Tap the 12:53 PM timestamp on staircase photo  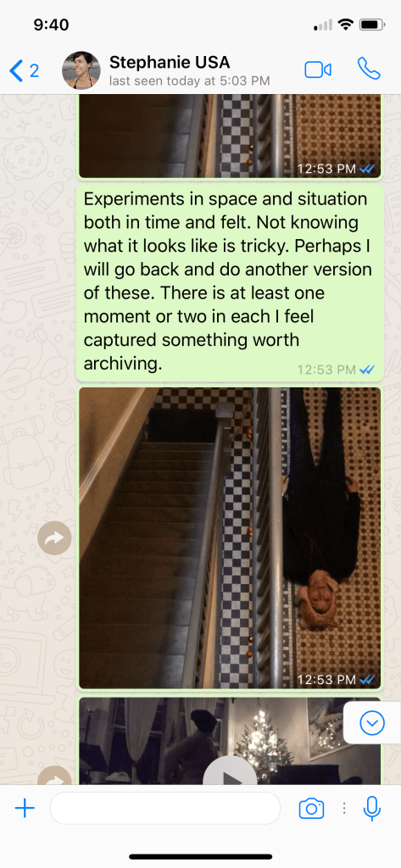point(326,679)
